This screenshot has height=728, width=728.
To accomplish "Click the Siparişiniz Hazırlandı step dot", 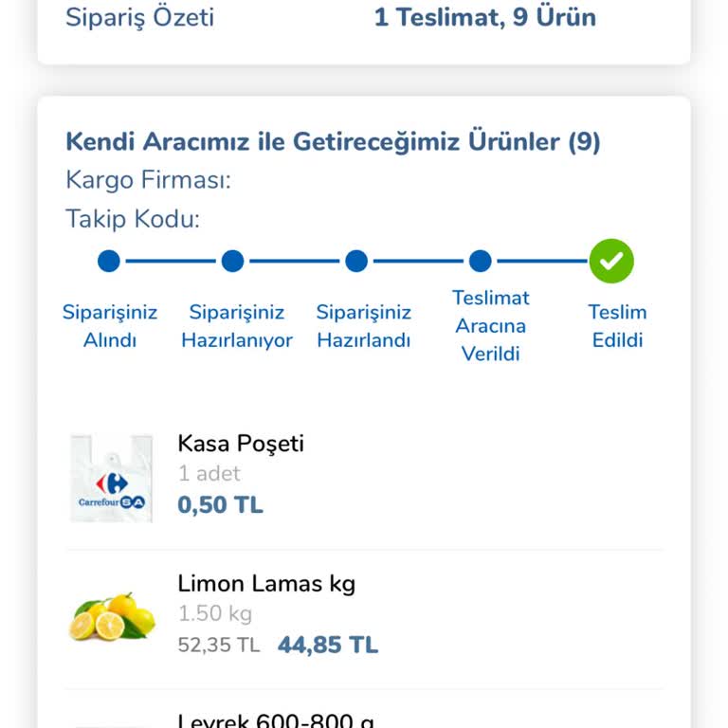I will 356,261.
